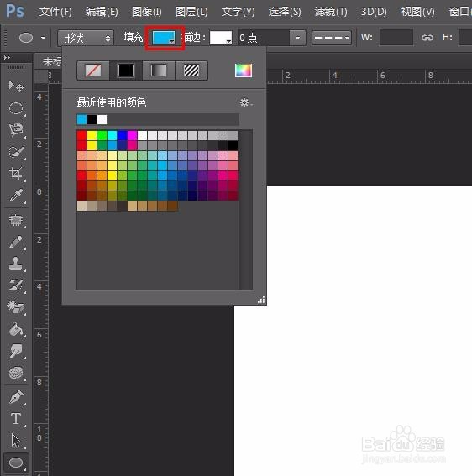Open the 描边 stroke color dropdown

click(221, 38)
